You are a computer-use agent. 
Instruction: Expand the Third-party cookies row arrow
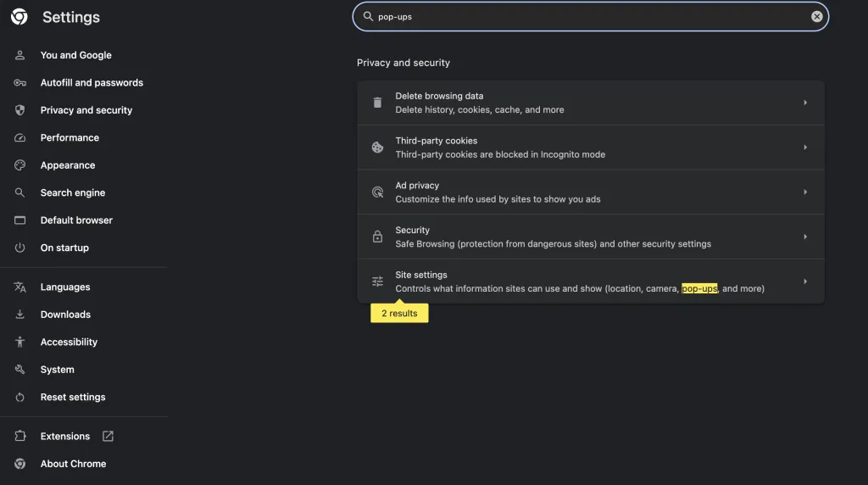click(x=805, y=148)
